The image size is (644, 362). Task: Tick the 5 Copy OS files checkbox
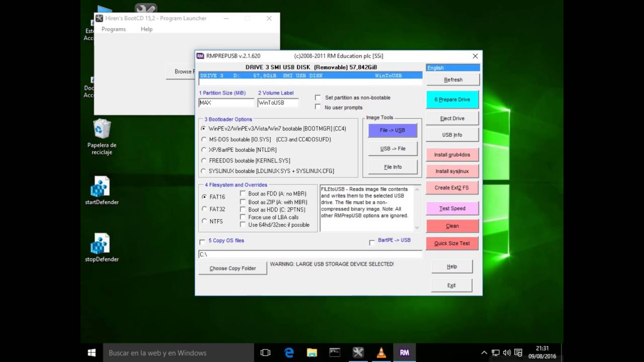pos(202,242)
